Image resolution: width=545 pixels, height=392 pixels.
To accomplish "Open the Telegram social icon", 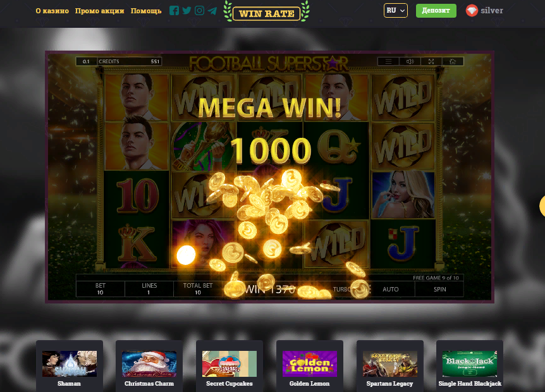I will point(212,11).
